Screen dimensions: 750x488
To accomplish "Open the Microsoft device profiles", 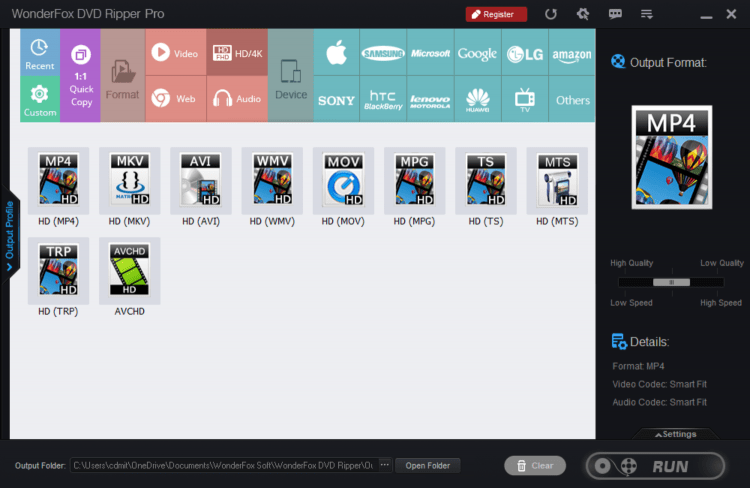I will [430, 52].
